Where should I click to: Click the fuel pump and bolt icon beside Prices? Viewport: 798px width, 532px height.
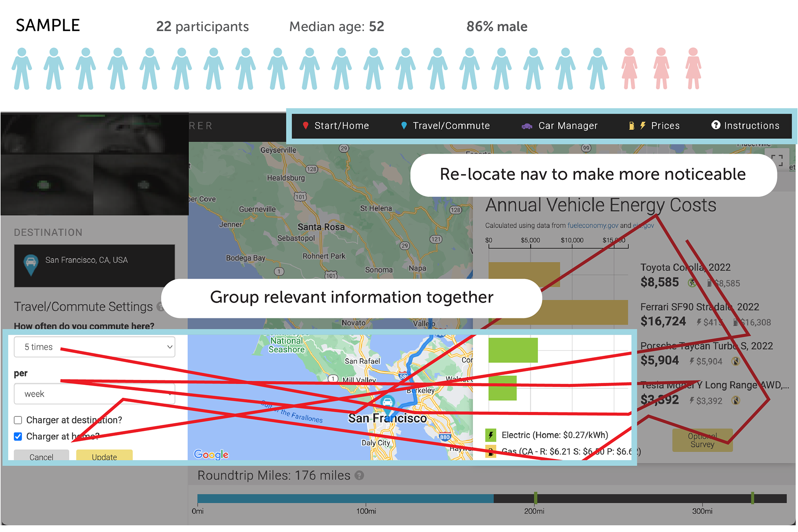[637, 126]
